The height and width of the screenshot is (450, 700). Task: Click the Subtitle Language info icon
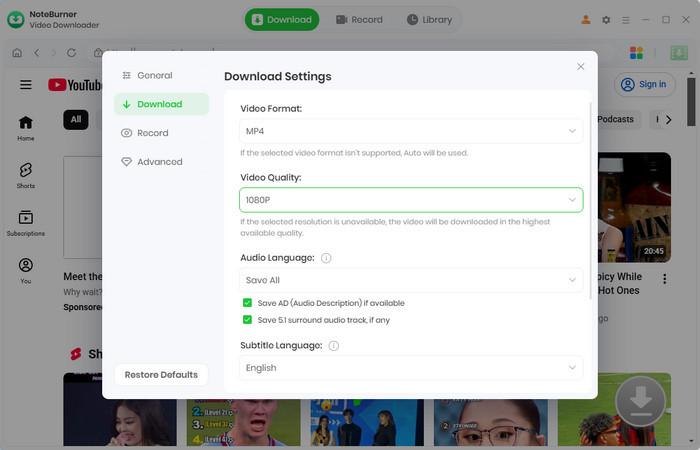point(333,346)
